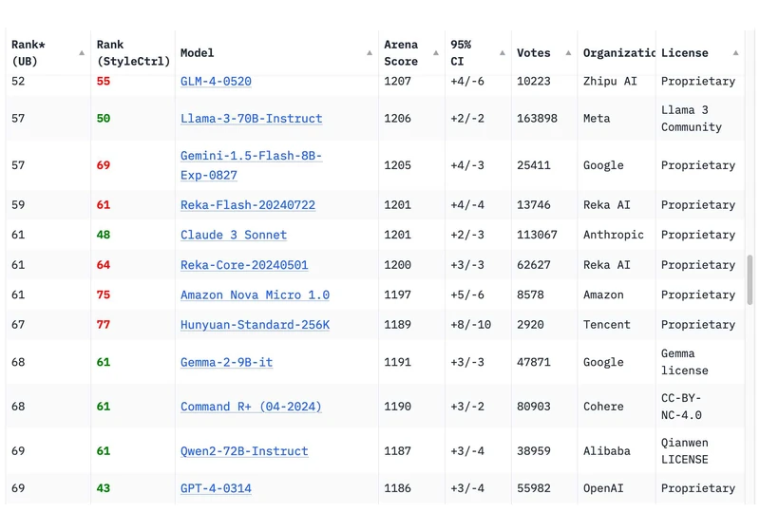Open Hunyuan-Standard-256K model link

pyautogui.click(x=255, y=325)
